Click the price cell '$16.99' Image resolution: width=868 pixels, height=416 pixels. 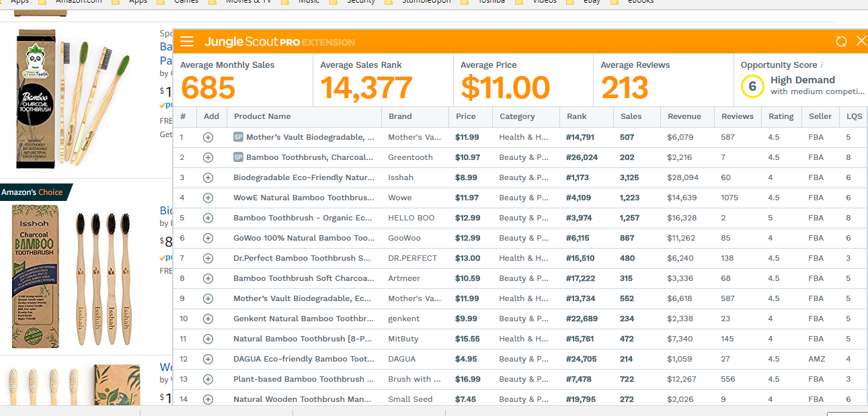click(467, 379)
